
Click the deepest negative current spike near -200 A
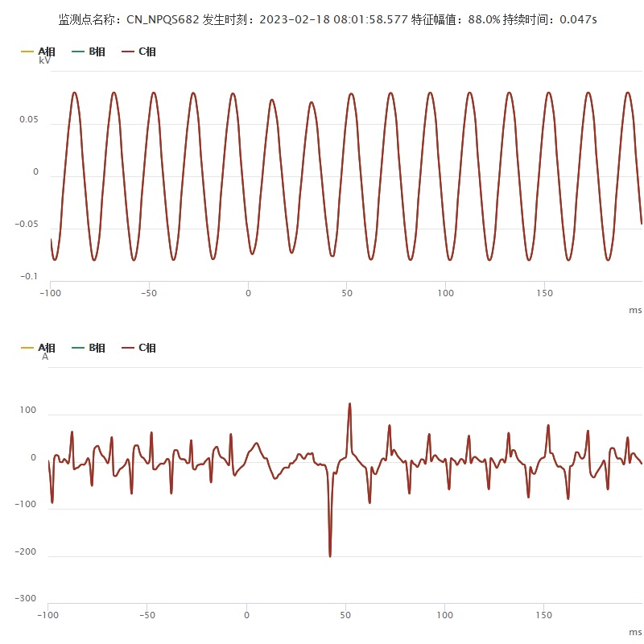coord(330,555)
